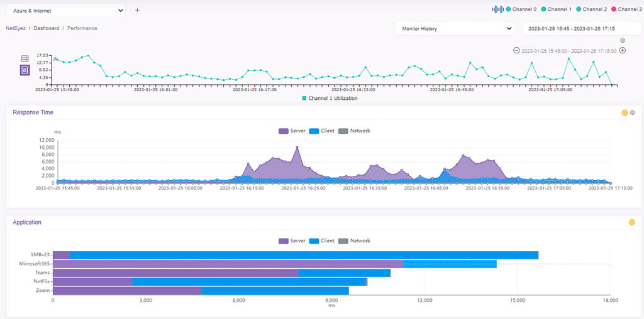Toggle Channel 3 visibility in legend
Image resolution: width=644 pixels, height=319 pixels.
pos(627,9)
